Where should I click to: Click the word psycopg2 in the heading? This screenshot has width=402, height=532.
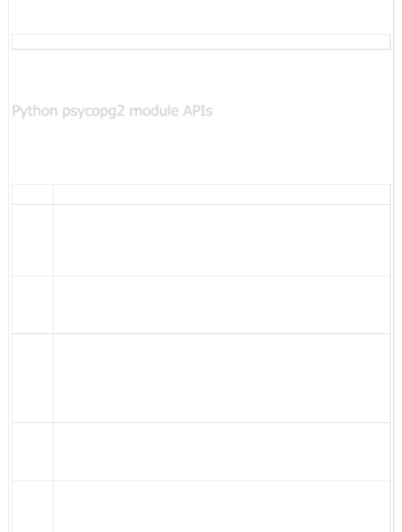[93, 111]
